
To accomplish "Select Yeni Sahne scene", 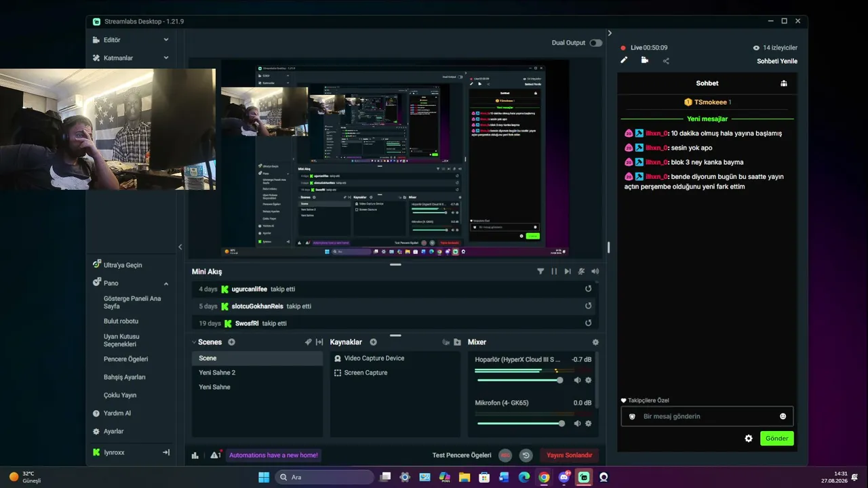I will tap(258, 387).
